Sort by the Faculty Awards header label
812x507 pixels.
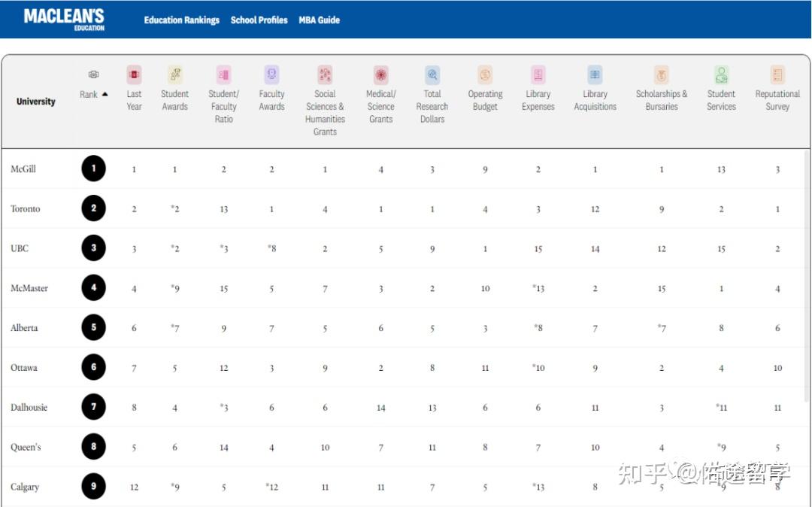coord(271,100)
